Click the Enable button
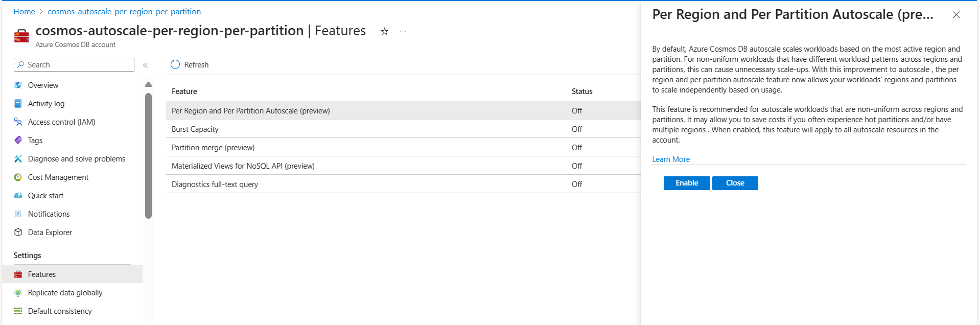Screen dimensions: 980x325 (x=686, y=183)
